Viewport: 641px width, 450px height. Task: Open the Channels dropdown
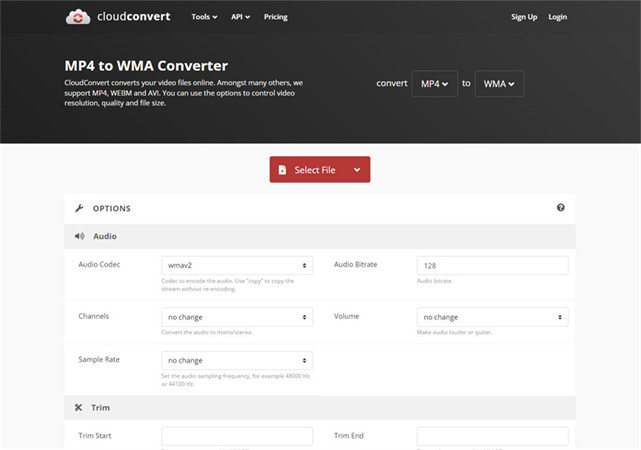click(x=237, y=317)
